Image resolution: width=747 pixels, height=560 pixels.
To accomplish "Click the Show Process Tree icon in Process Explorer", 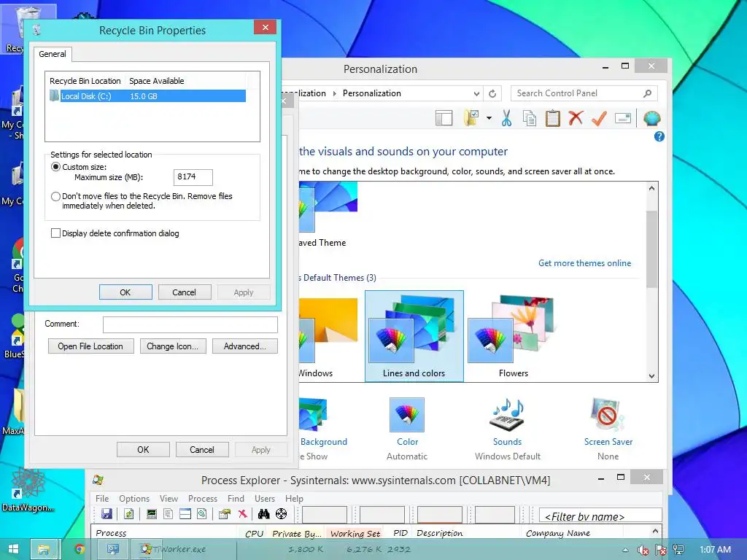I will pyautogui.click(x=169, y=513).
